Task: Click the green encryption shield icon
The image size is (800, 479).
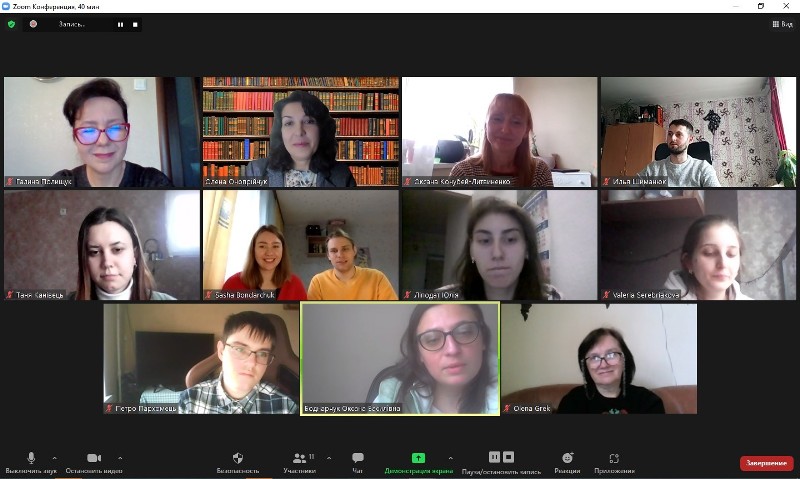Action: click(x=11, y=24)
